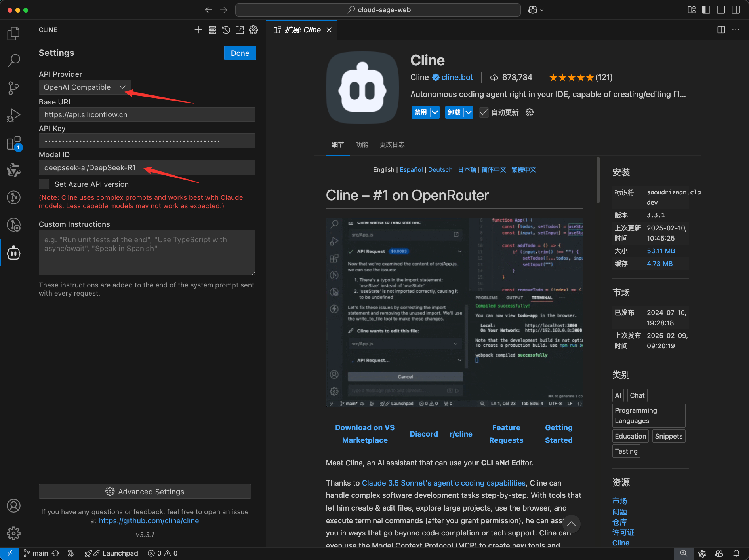The height and width of the screenshot is (560, 749).
Task: Open Cline in editor popout icon
Action: click(240, 30)
